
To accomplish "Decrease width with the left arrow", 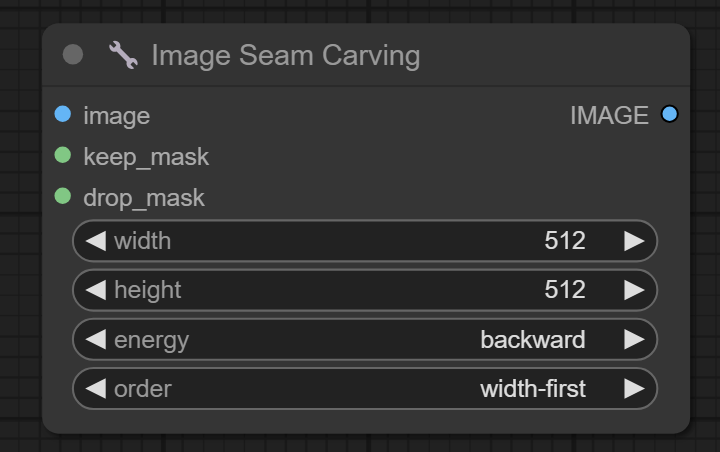I will pyautogui.click(x=96, y=241).
